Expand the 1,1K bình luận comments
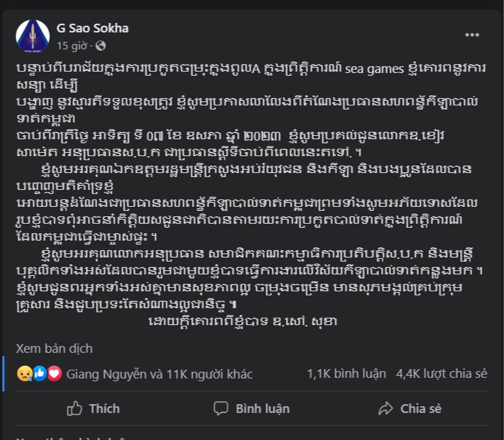 (x=347, y=374)
